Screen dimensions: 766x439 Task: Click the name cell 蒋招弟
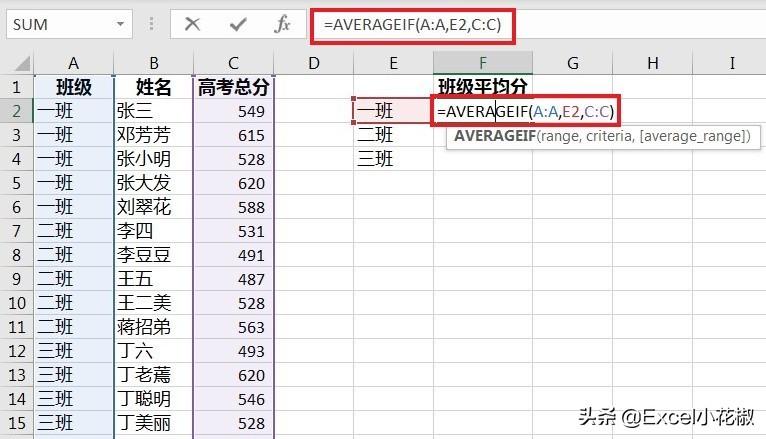[153, 327]
